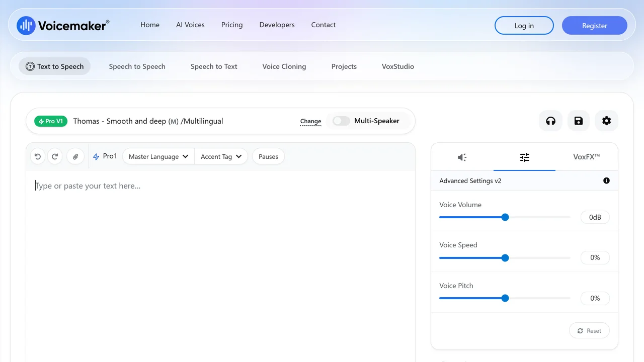Select the Text to Speech tab

tap(55, 66)
